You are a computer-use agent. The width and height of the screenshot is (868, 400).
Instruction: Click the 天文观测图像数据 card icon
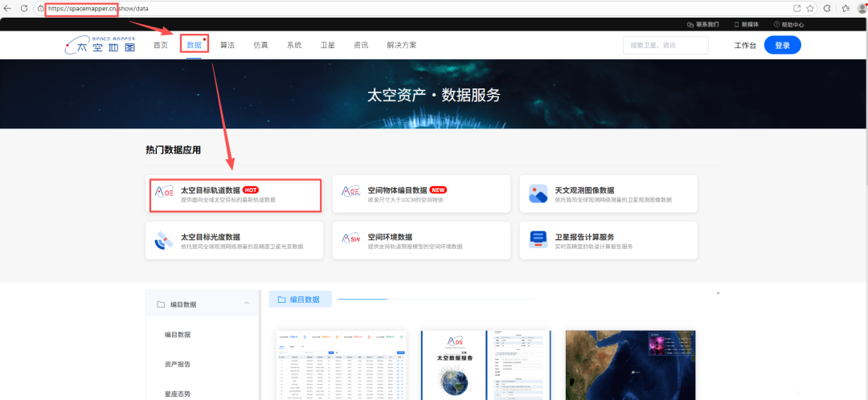point(538,194)
